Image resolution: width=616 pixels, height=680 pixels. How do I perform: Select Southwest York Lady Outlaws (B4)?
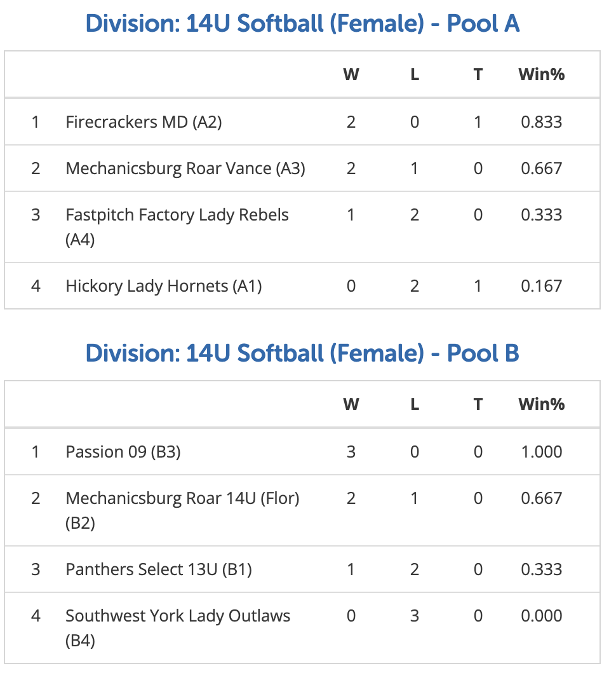[x=178, y=628]
